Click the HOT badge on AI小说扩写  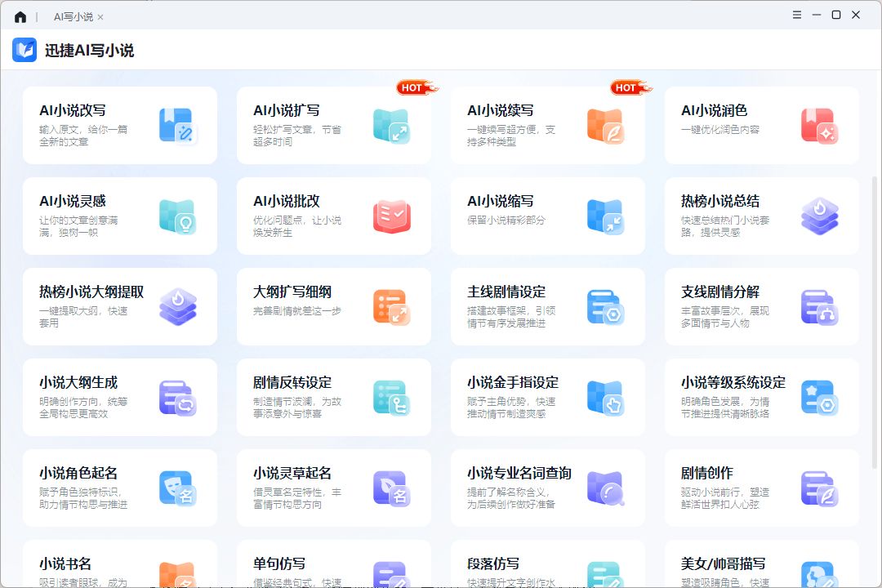tap(416, 87)
